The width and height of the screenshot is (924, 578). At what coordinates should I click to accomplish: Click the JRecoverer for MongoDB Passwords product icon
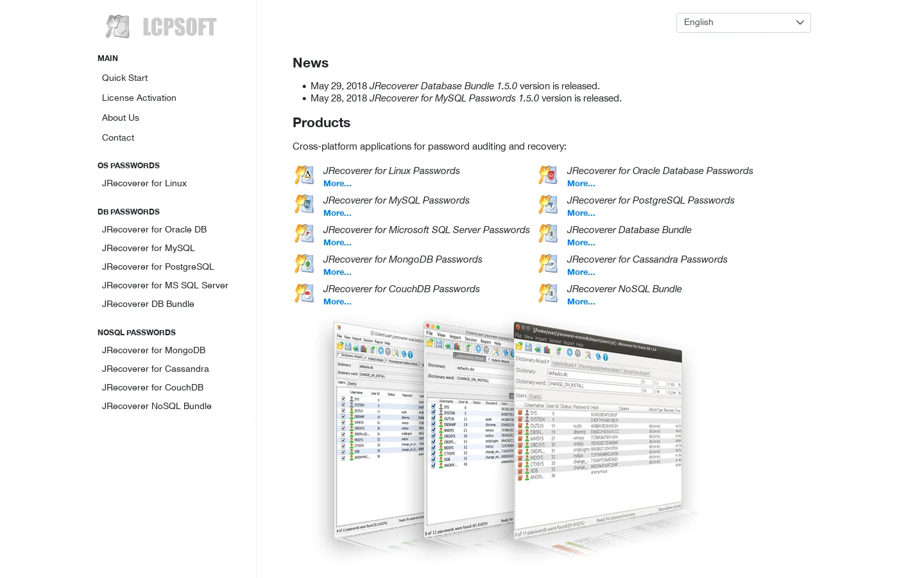pyautogui.click(x=304, y=263)
